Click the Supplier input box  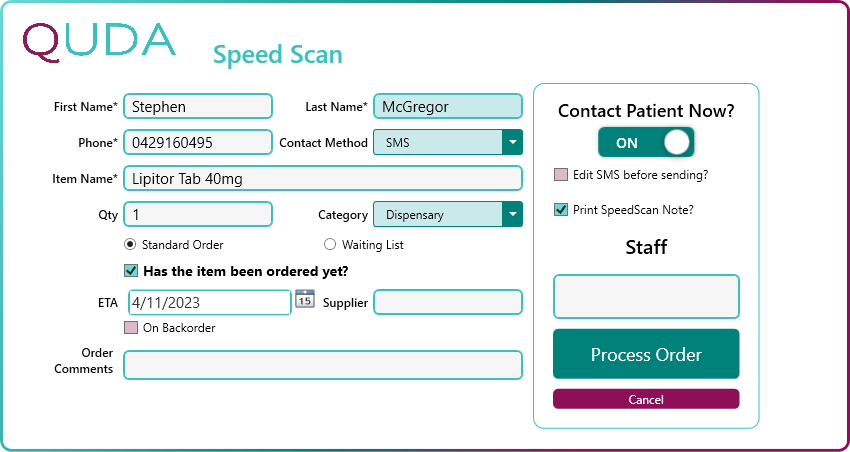(x=447, y=302)
